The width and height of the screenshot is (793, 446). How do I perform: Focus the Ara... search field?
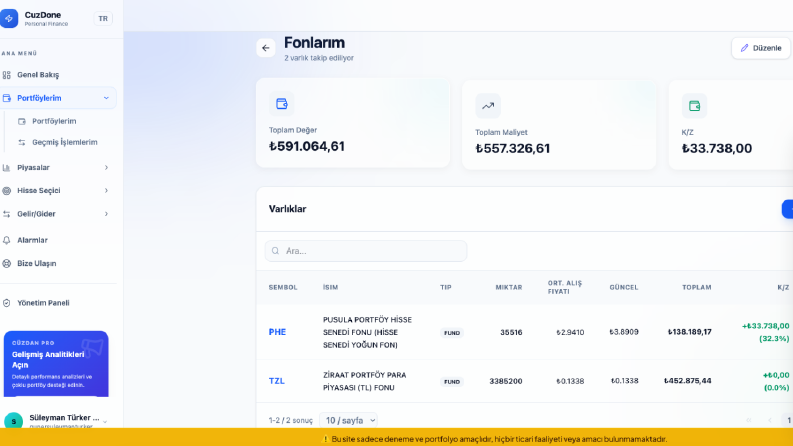[366, 251]
